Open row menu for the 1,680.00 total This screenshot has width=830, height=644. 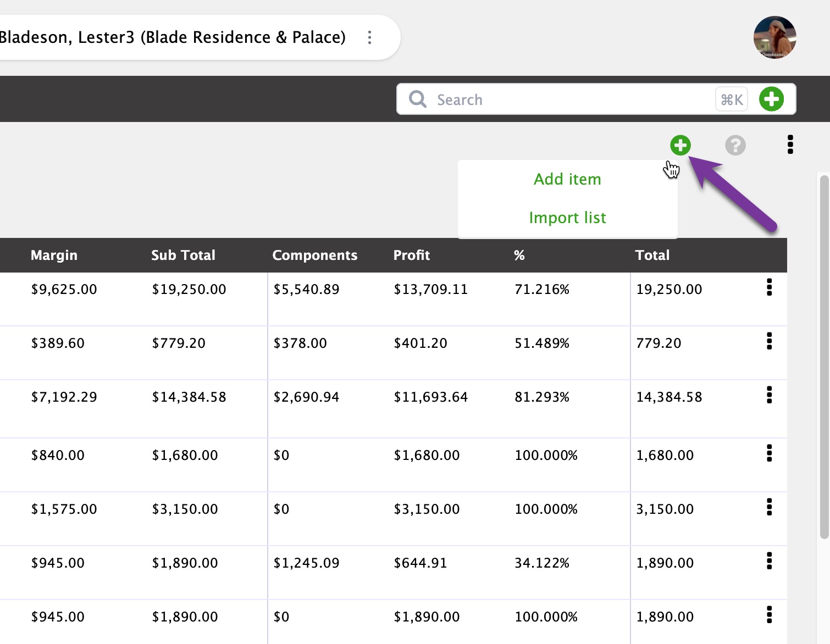coord(769,453)
